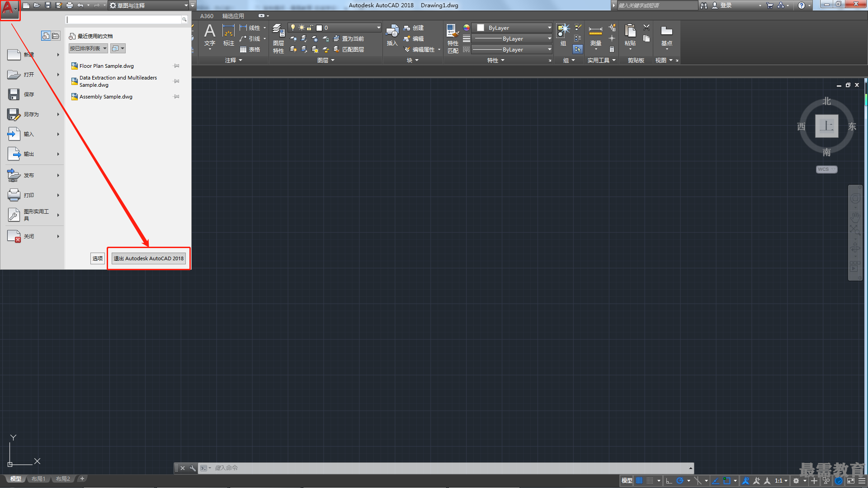The image size is (868, 488).
Task: Toggle object snap tracking in status bar
Action: click(716, 481)
